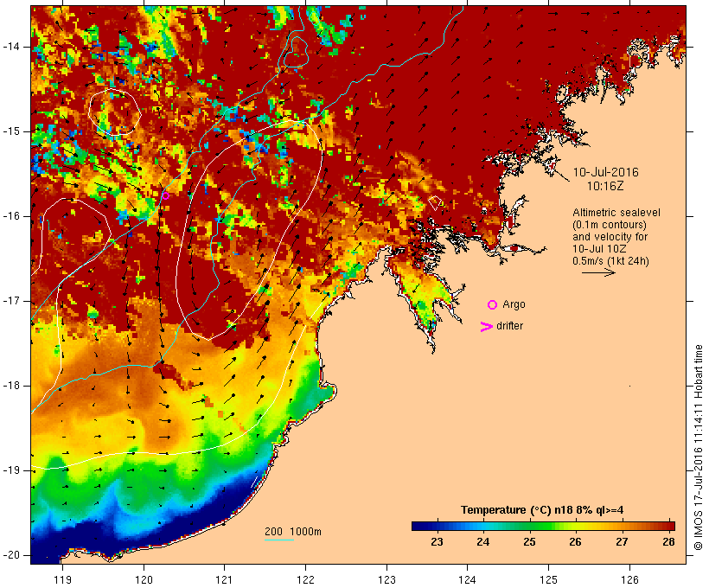Click the "(0.1m contours)" text

[x=610, y=225]
